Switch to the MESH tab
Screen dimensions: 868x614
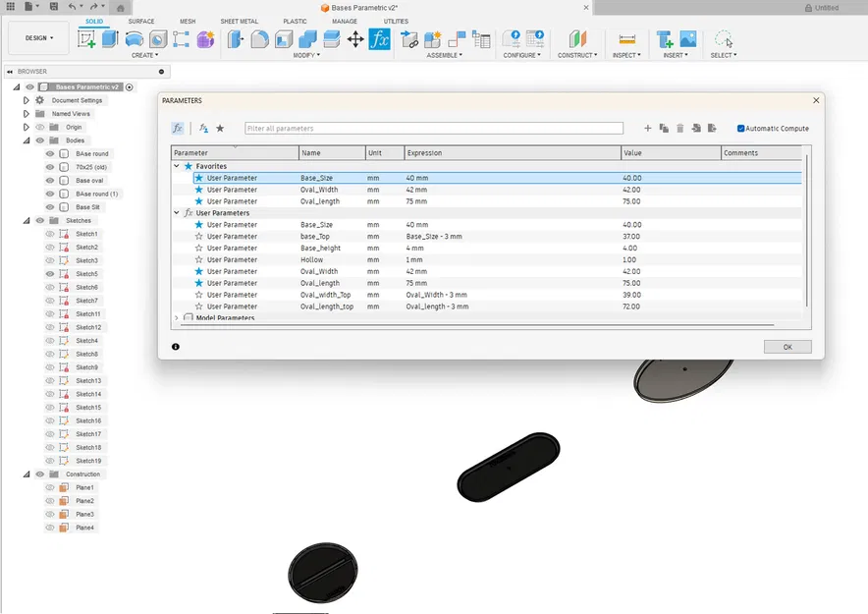[x=188, y=21]
